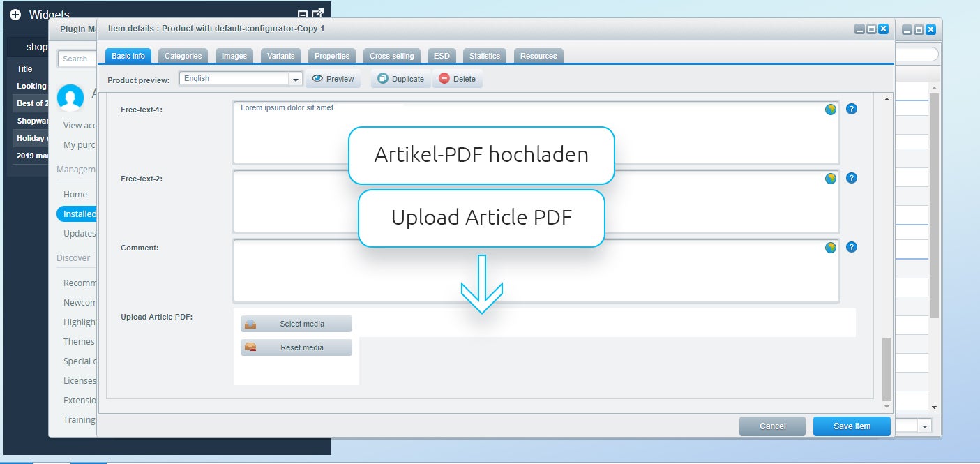Open the Images tab
The width and height of the screenshot is (980, 464).
234,56
